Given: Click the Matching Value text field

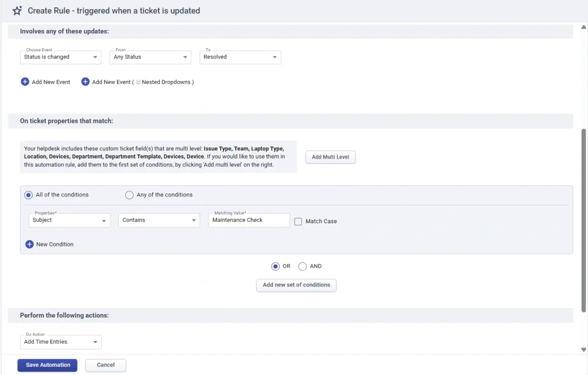Looking at the screenshot, I should point(249,221).
